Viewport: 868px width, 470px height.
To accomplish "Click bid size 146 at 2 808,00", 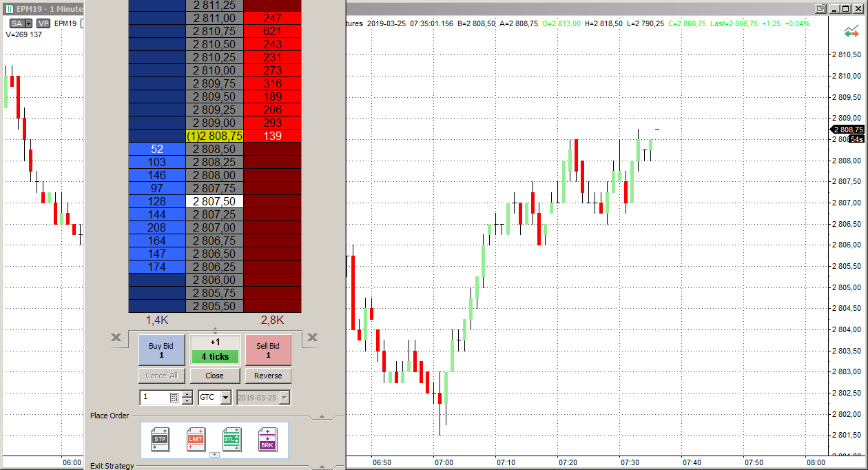I will click(x=157, y=175).
